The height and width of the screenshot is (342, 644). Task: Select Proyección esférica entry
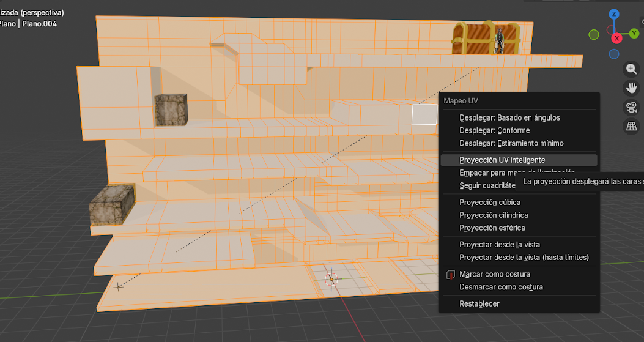pyautogui.click(x=492, y=228)
